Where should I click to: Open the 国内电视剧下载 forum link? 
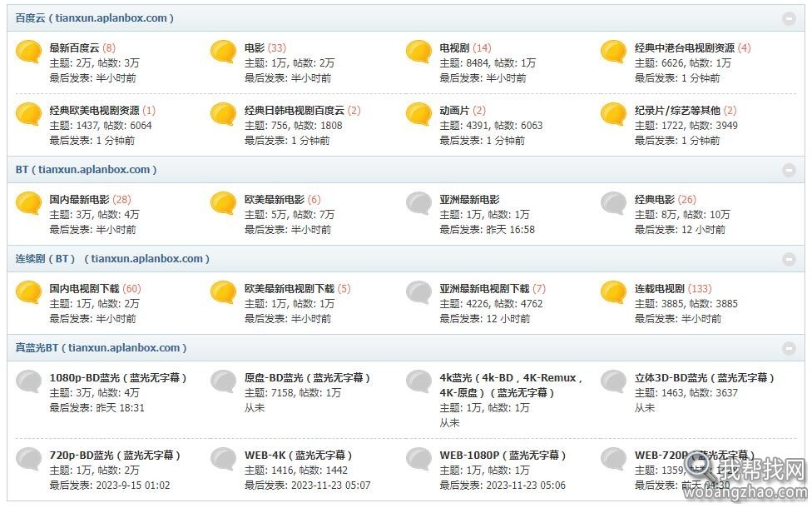pos(84,289)
